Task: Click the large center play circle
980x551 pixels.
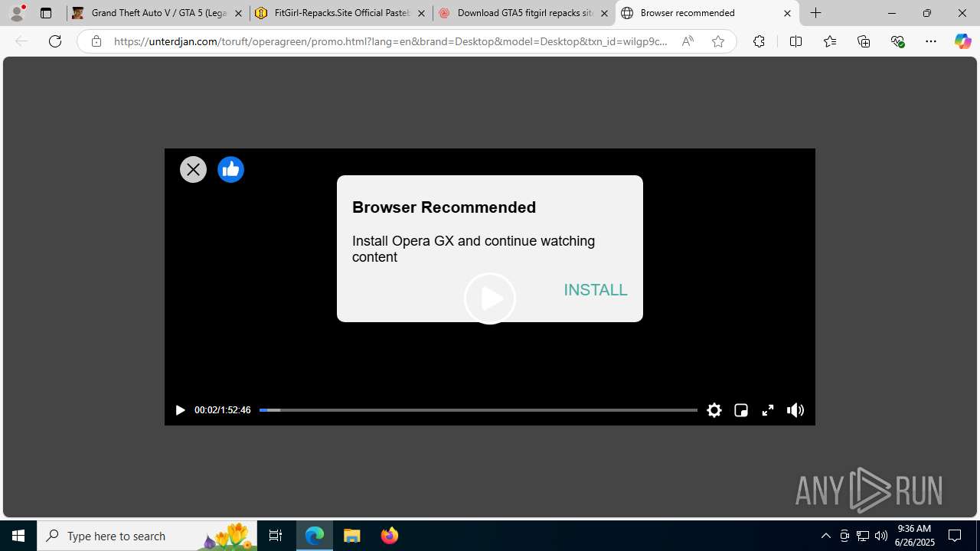Action: pyautogui.click(x=490, y=298)
